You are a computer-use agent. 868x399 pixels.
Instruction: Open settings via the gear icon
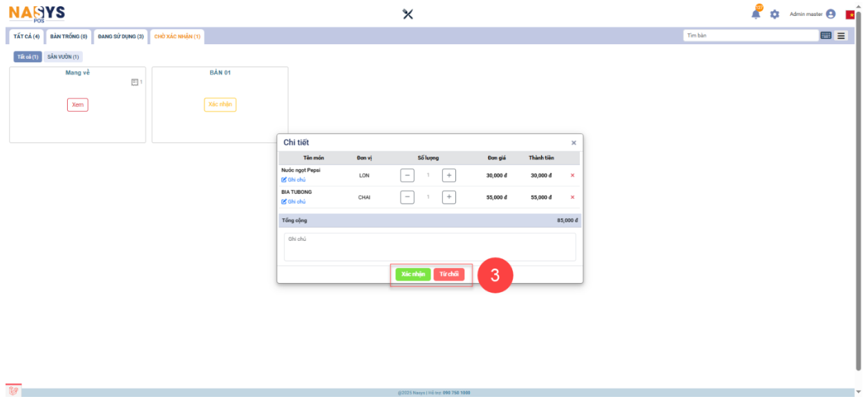[x=775, y=14]
